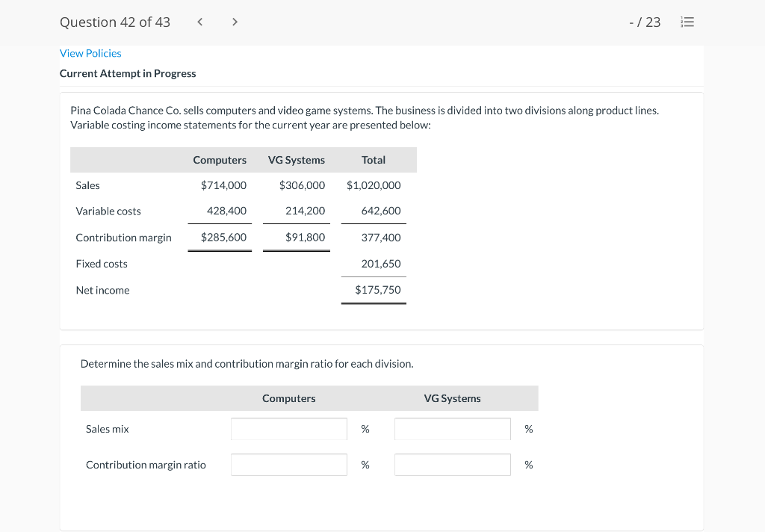Select 'VG Systems' header in income statement table
The image size is (765, 532).
pyautogui.click(x=296, y=160)
